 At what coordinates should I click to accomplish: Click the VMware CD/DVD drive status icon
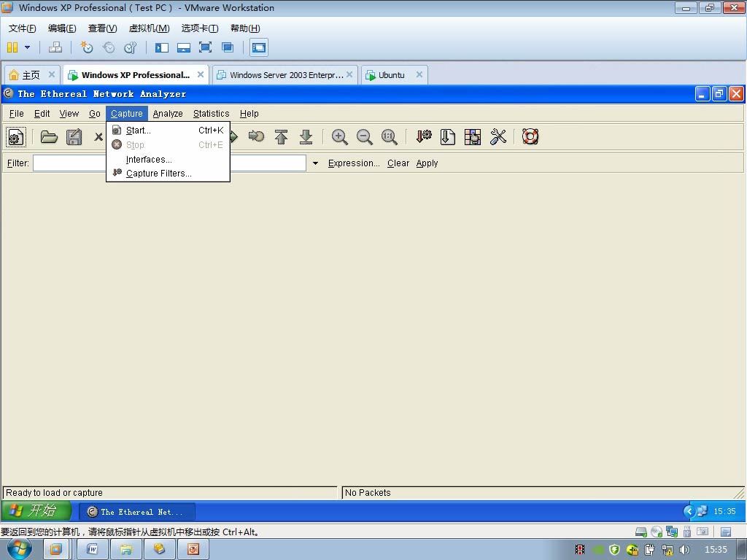tap(657, 532)
